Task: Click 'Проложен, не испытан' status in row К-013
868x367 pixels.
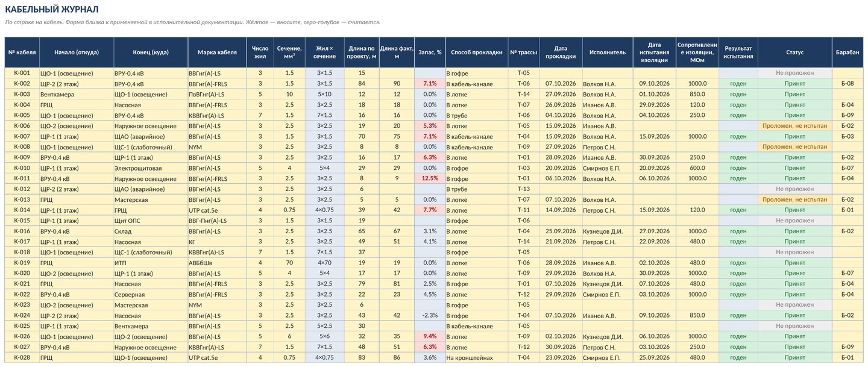Action: [x=795, y=199]
